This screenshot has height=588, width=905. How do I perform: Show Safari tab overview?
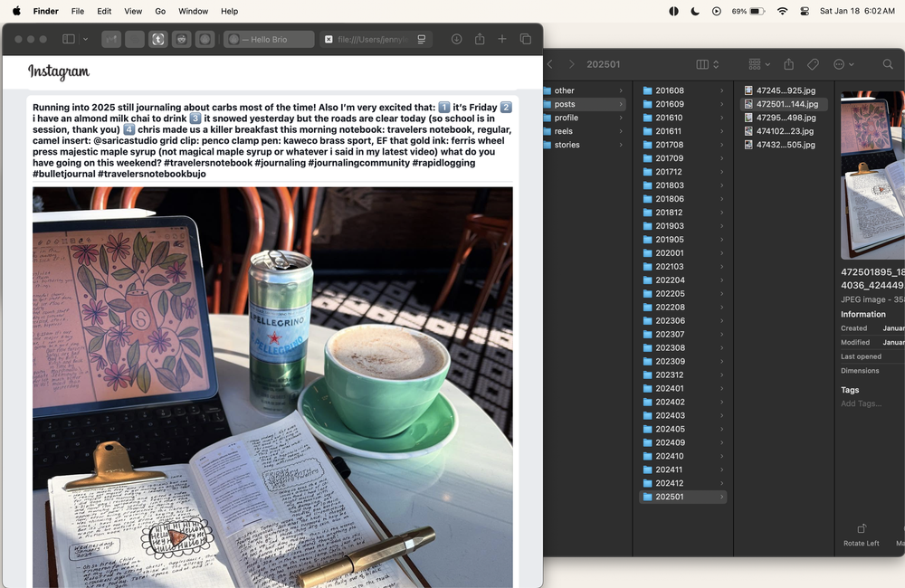click(525, 39)
